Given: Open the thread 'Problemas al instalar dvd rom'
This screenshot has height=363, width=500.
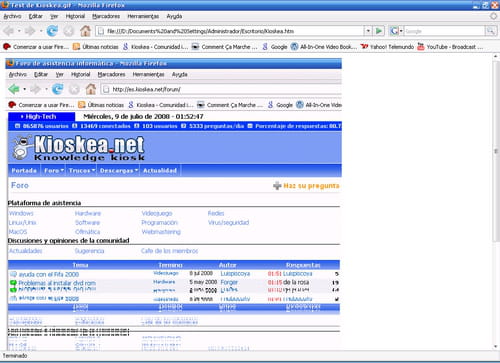Looking at the screenshot, I should (57, 283).
